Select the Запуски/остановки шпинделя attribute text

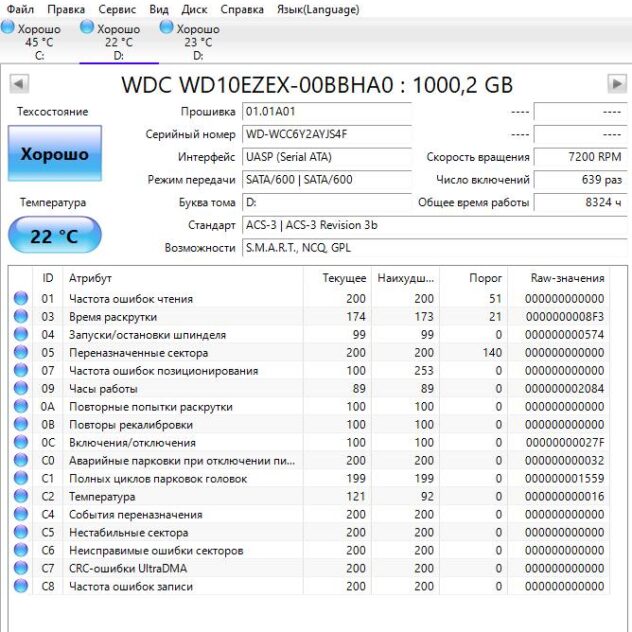(x=148, y=335)
